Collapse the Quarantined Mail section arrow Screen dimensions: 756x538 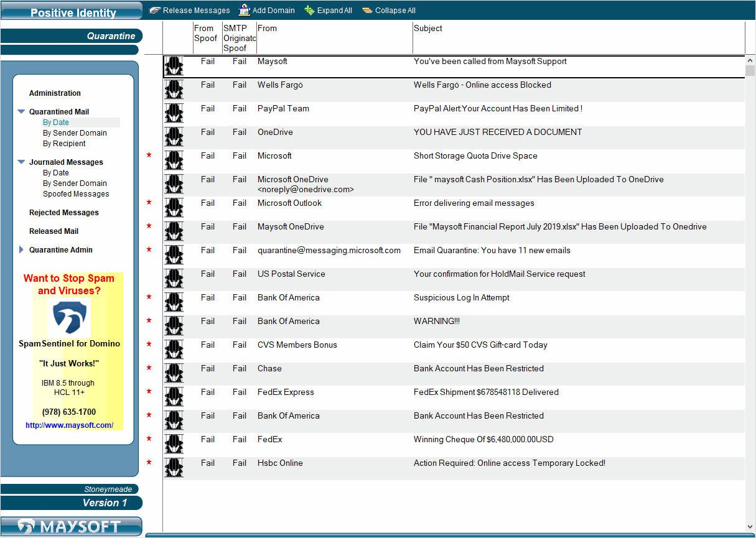(21, 112)
